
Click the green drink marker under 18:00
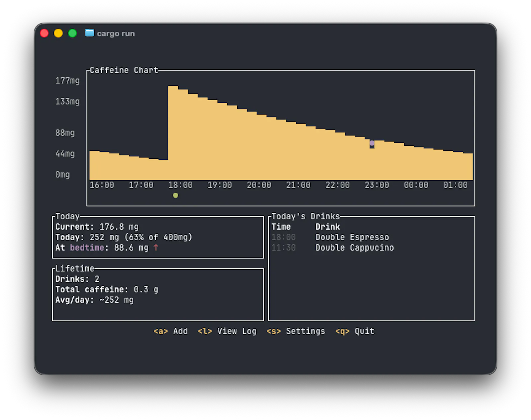(176, 195)
